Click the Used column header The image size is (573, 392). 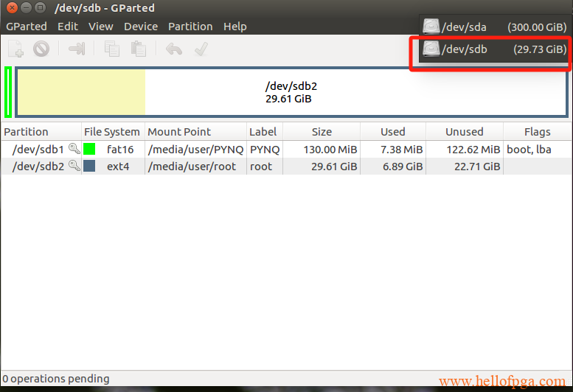tap(393, 131)
